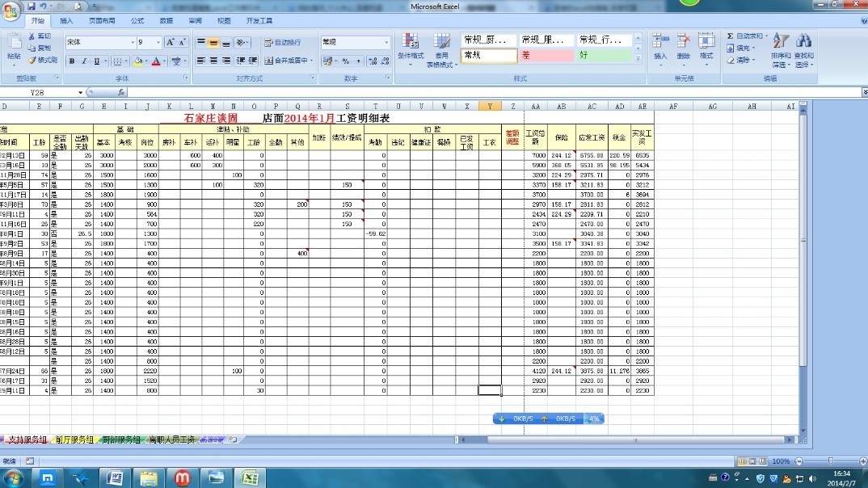
Task: Click the formula bar input field
Action: tap(493, 92)
